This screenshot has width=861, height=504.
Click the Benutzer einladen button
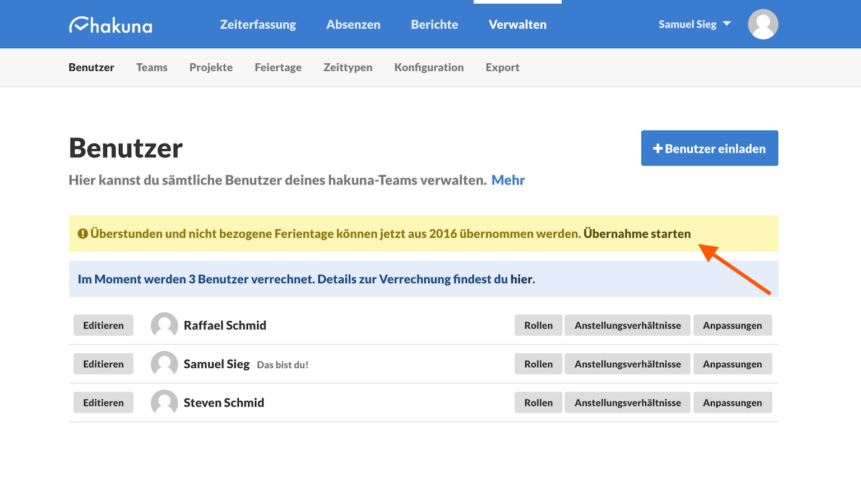710,148
